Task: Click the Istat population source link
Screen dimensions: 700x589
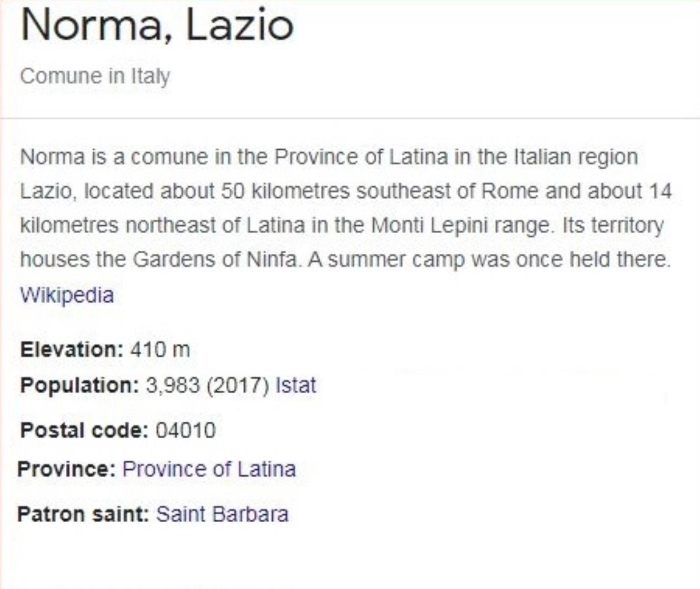Action: pyautogui.click(x=296, y=385)
